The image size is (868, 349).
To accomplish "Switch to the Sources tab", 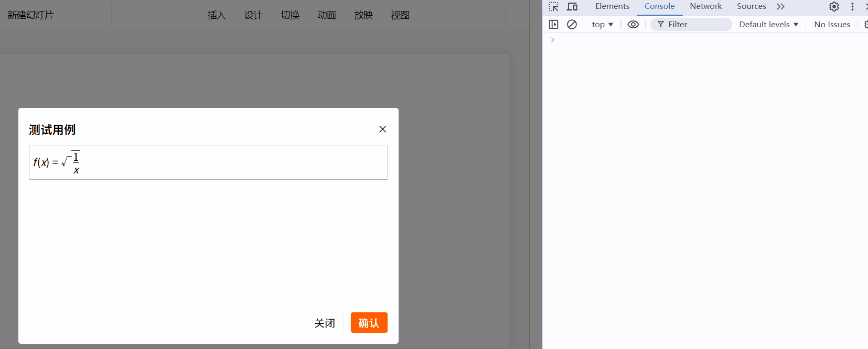I will click(751, 6).
